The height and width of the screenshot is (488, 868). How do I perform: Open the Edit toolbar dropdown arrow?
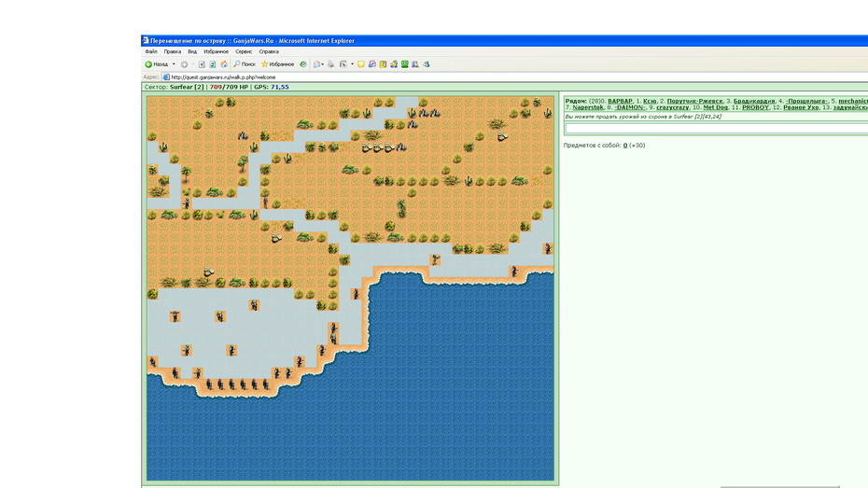(352, 64)
